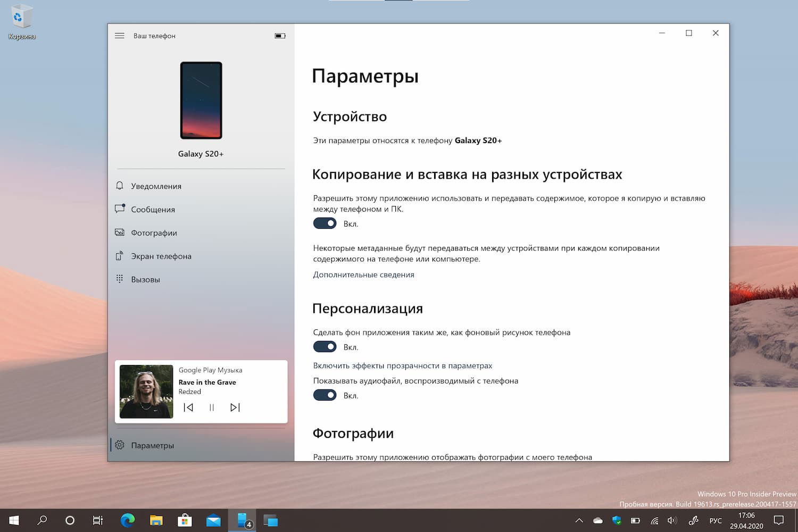Open Cortana from the taskbar
The image size is (798, 532).
coord(70,520)
